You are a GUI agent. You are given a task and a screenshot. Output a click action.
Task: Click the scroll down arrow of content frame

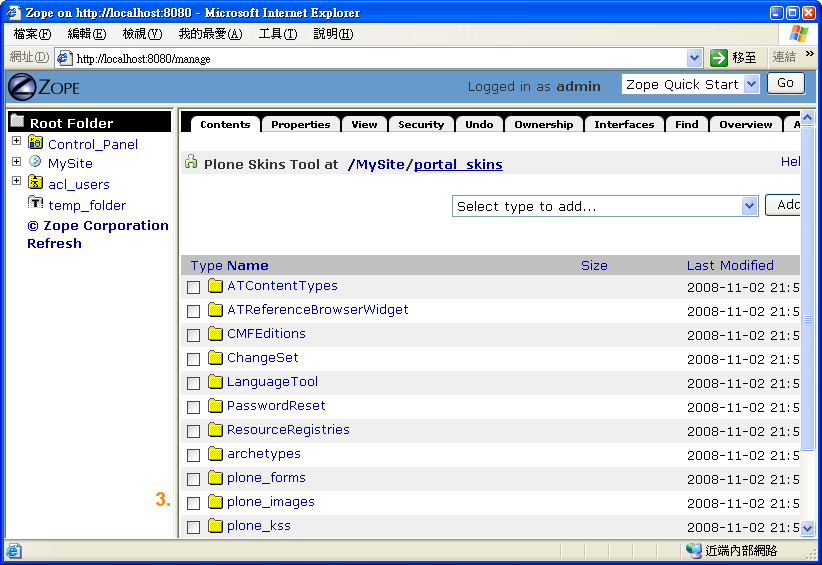(x=807, y=528)
